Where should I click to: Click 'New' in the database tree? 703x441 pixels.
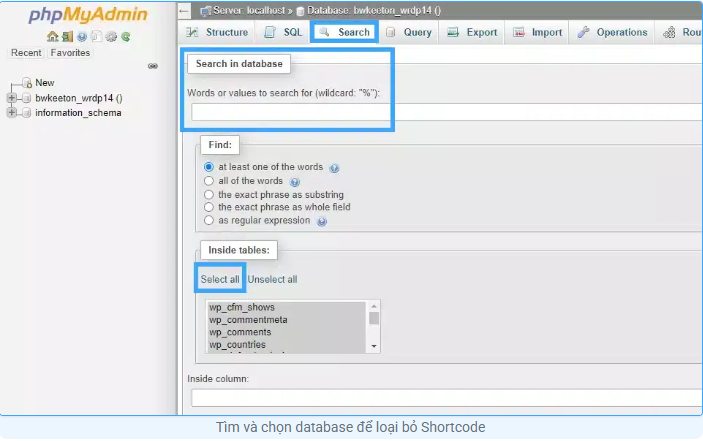[45, 83]
